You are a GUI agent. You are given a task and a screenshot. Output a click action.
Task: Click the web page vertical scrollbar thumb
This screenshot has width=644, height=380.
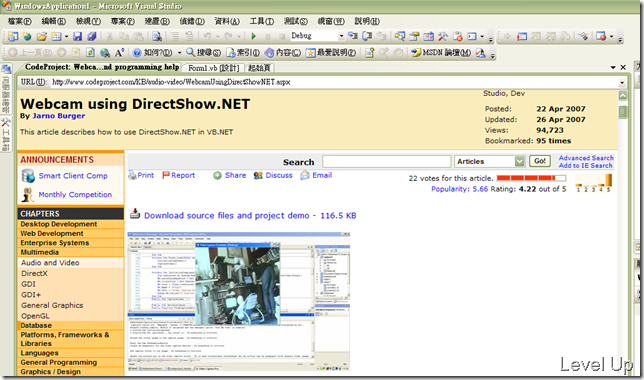tap(623, 112)
